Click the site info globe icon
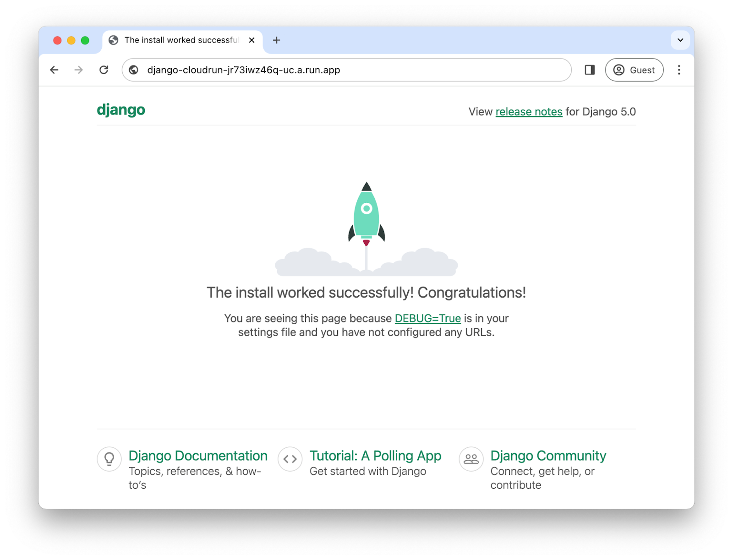The image size is (733, 560). click(134, 70)
